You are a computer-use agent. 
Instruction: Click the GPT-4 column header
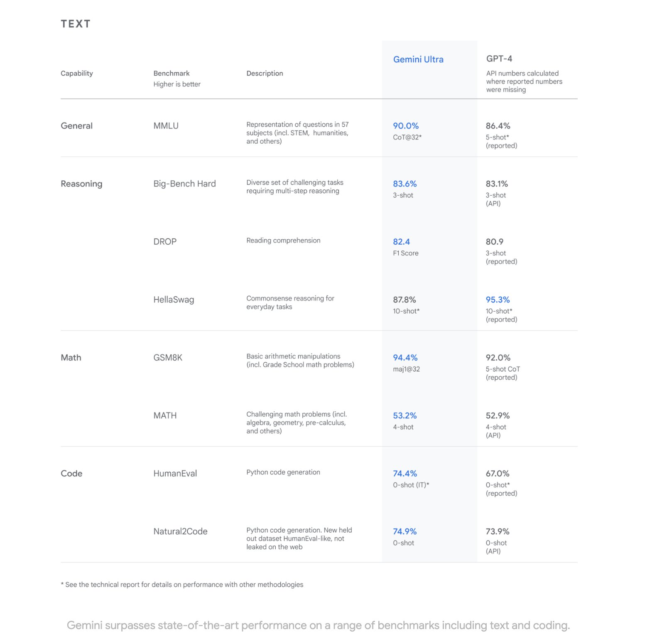499,59
